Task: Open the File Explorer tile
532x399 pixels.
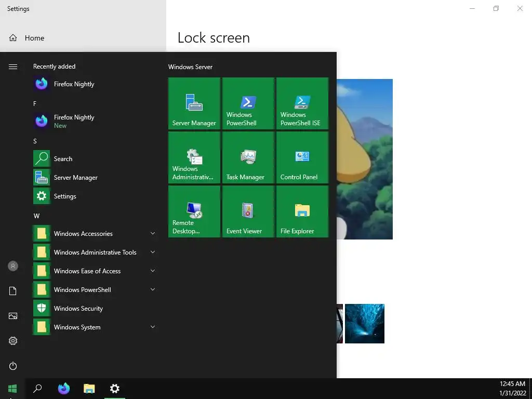Action: click(x=302, y=211)
